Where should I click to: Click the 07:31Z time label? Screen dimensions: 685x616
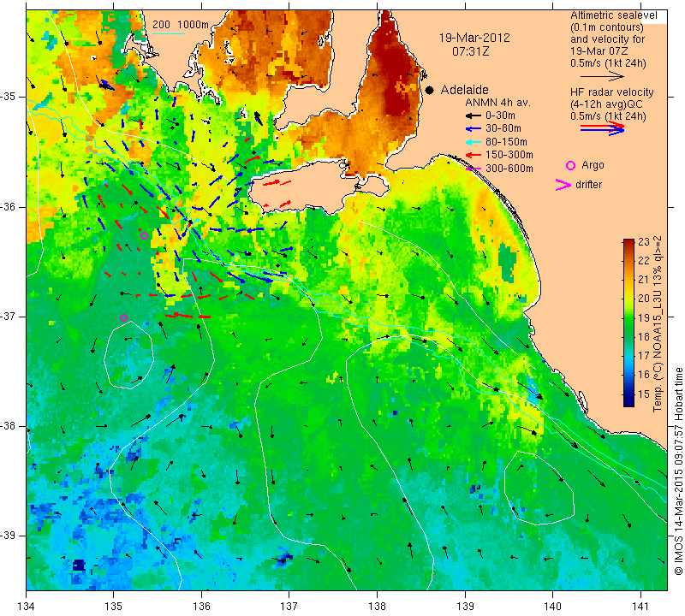[x=470, y=51]
